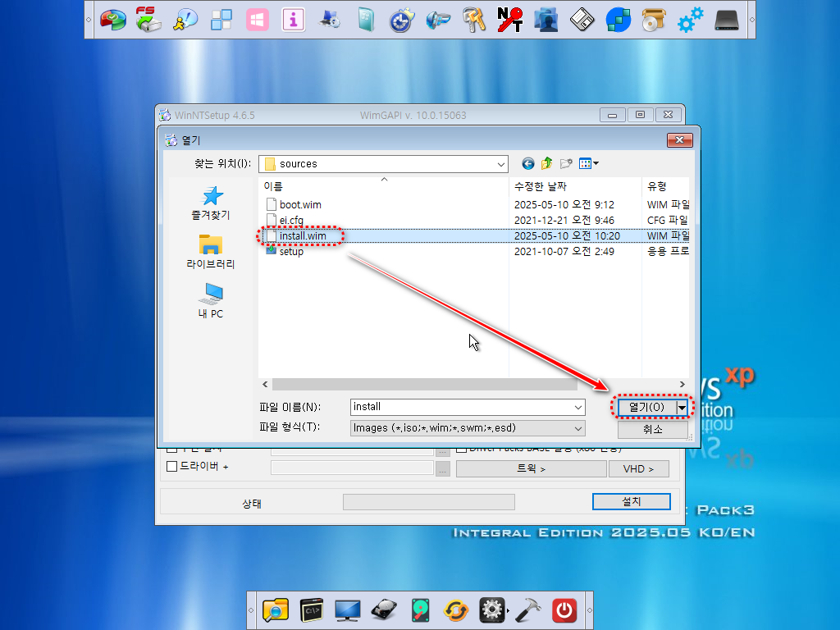Expand the Images file type dropdown
This screenshot has height=630, width=840.
(x=578, y=428)
